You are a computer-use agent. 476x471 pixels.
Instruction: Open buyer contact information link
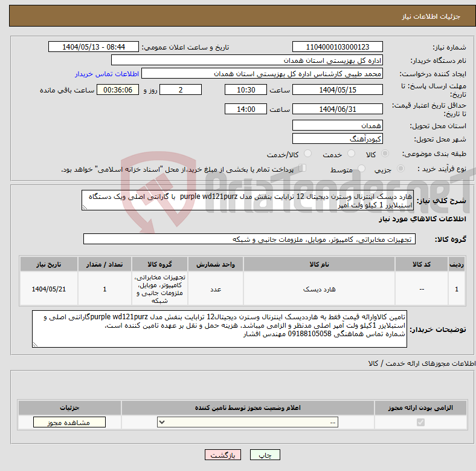[x=106, y=74]
